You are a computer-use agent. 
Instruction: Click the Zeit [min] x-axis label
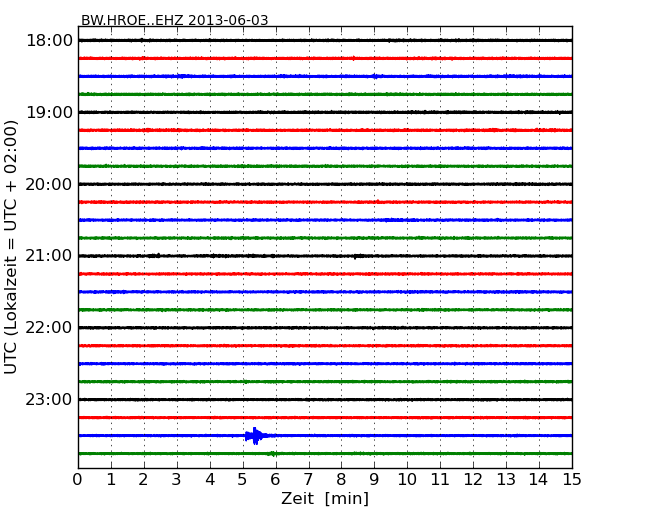tap(325, 498)
